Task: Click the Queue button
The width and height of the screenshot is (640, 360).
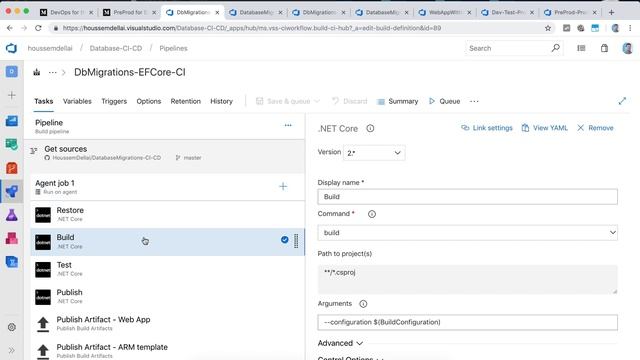Action: (x=444, y=101)
